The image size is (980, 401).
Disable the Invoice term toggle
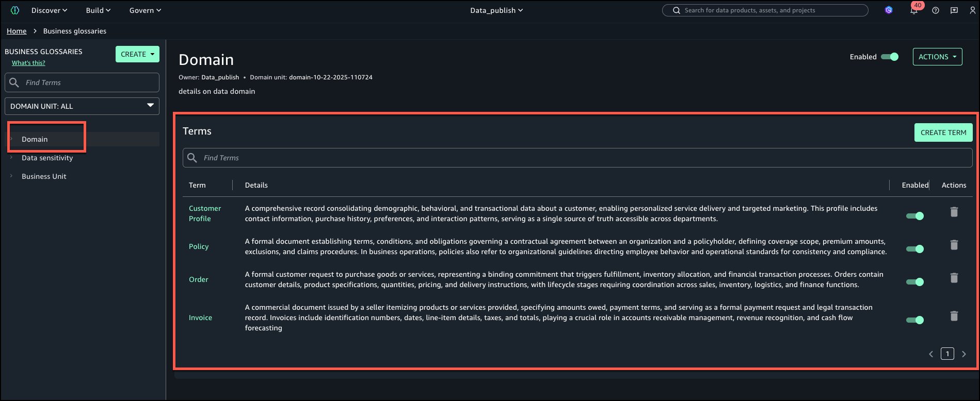click(x=915, y=320)
